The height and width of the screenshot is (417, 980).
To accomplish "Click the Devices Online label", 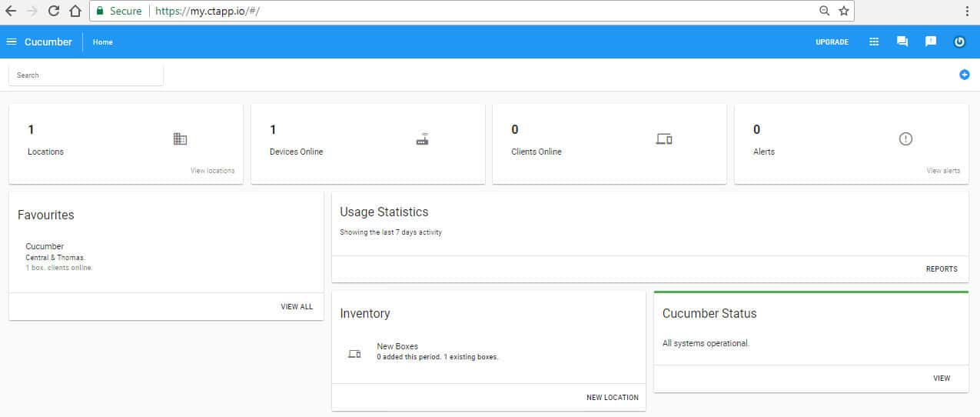I will 296,152.
